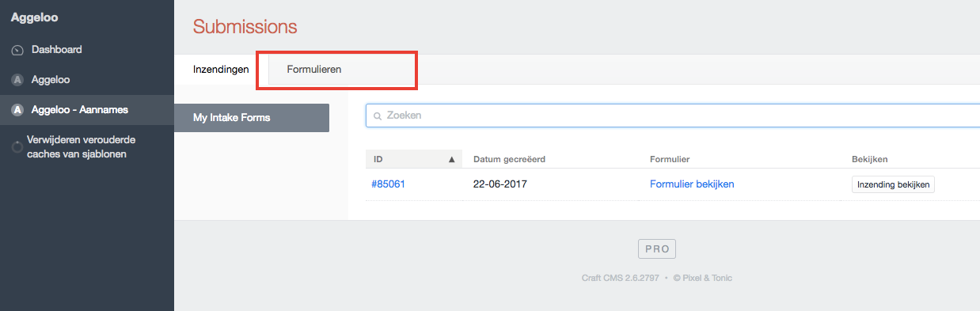Follow the Formulier bekijken link

pos(692,184)
